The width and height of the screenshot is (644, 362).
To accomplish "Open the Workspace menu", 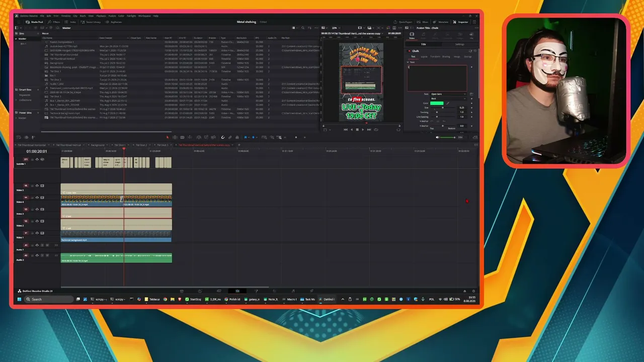I will 144,16.
